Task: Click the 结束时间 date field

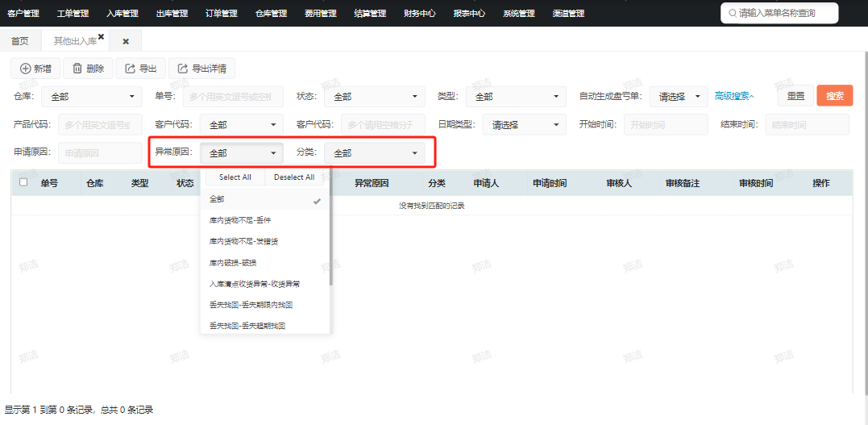Action: pyautogui.click(x=807, y=125)
